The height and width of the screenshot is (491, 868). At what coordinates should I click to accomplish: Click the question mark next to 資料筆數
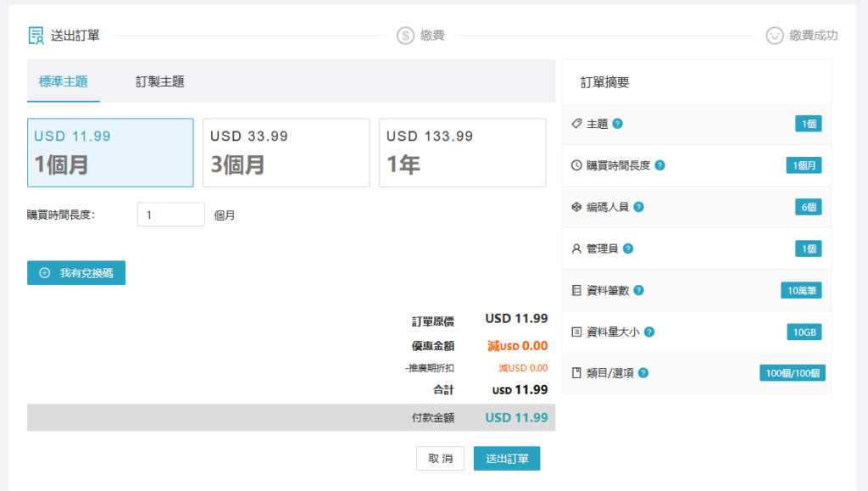pyautogui.click(x=638, y=290)
